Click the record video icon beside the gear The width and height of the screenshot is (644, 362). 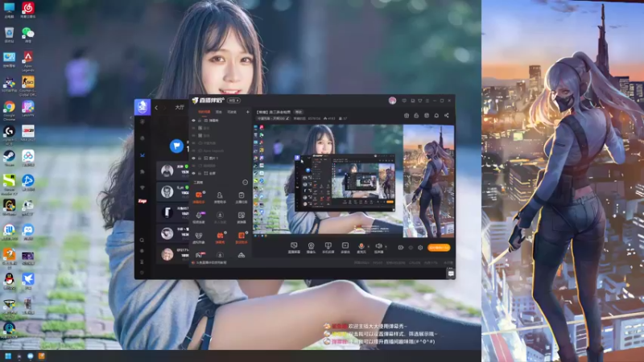point(400,248)
